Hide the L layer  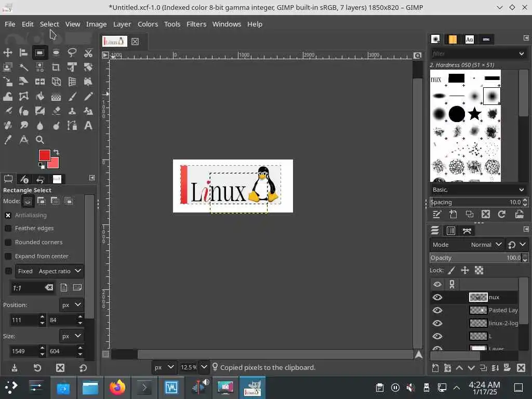coord(437,336)
